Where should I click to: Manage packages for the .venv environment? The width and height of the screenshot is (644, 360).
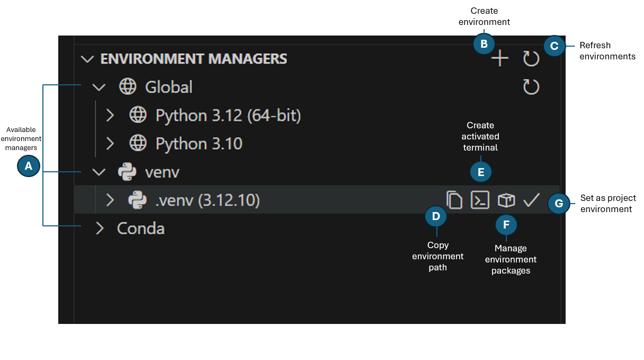pos(506,200)
